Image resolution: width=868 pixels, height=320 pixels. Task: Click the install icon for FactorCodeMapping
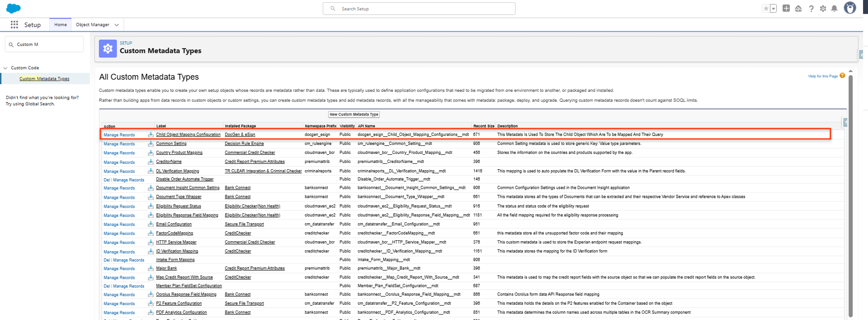pyautogui.click(x=151, y=233)
